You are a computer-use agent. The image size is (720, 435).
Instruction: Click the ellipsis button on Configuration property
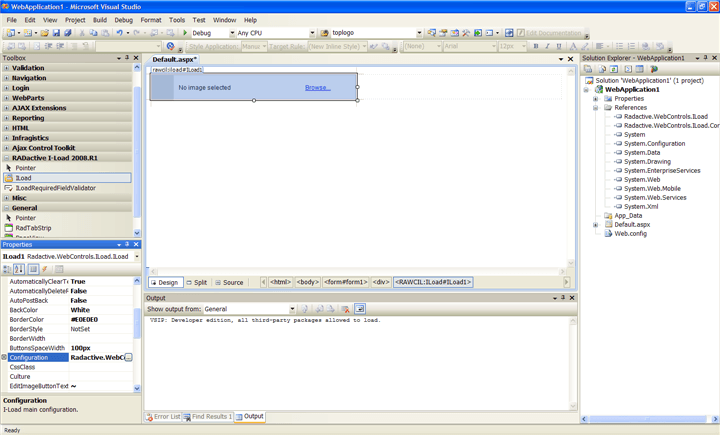[x=129, y=357]
